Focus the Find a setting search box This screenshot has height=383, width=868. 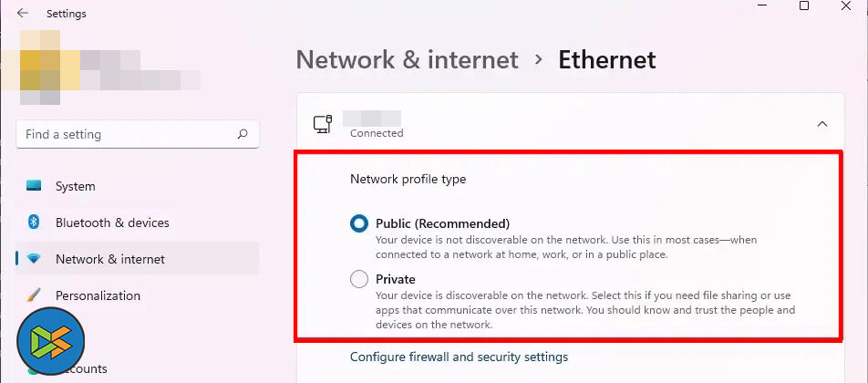coord(128,134)
